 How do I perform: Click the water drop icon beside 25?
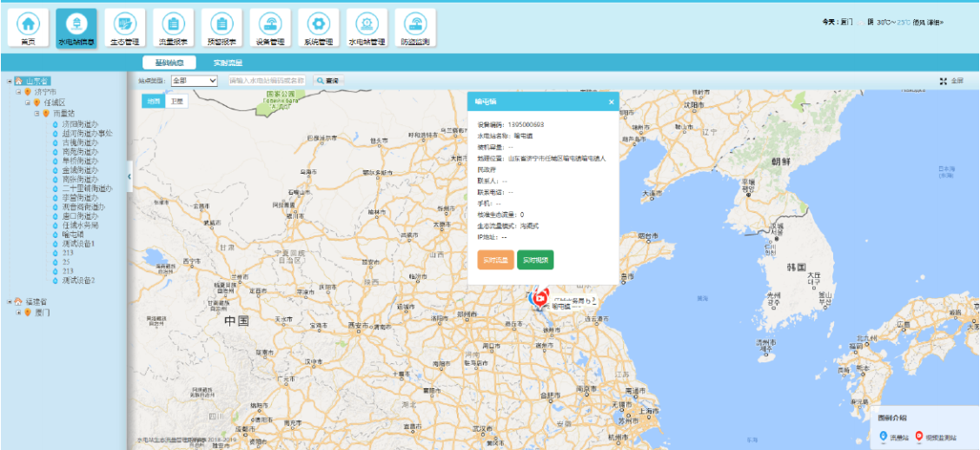point(55,261)
